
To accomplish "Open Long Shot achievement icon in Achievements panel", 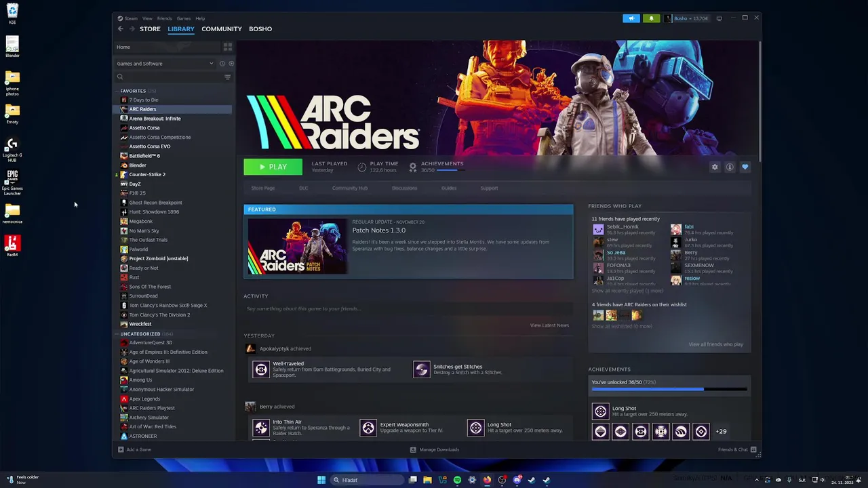I will click(x=600, y=411).
